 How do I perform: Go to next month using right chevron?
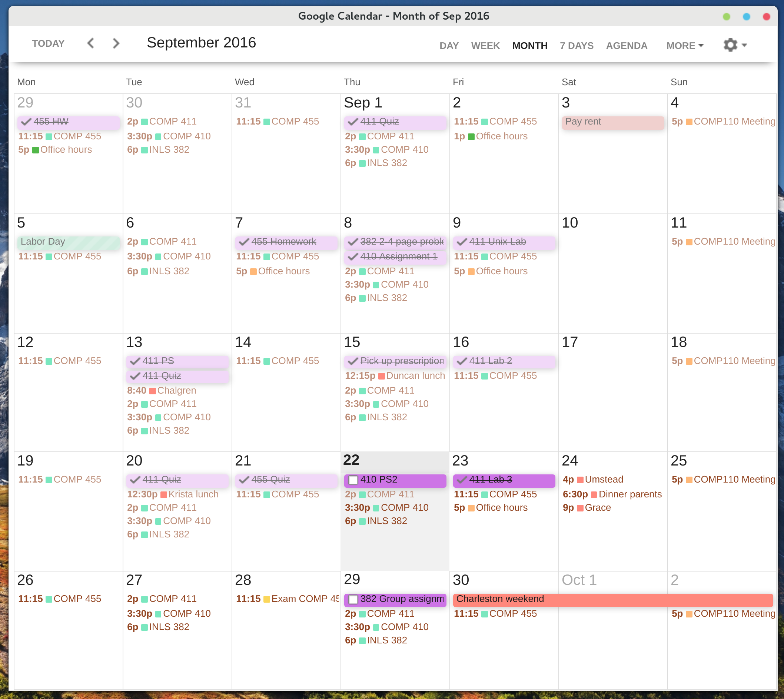pos(116,43)
